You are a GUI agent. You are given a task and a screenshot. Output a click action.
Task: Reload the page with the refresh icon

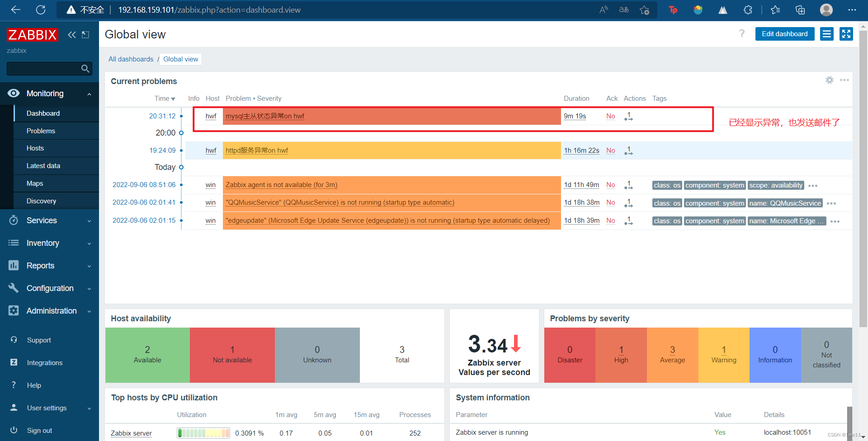click(41, 9)
